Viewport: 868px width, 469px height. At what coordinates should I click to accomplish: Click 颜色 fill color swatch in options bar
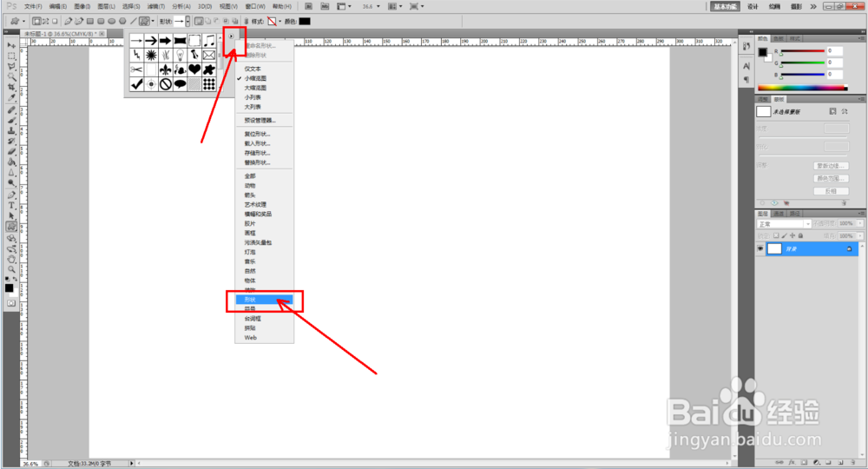pyautogui.click(x=305, y=21)
